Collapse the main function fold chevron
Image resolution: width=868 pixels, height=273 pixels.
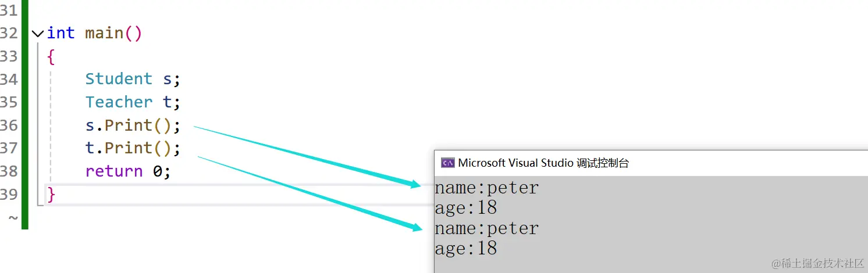pyautogui.click(x=38, y=34)
